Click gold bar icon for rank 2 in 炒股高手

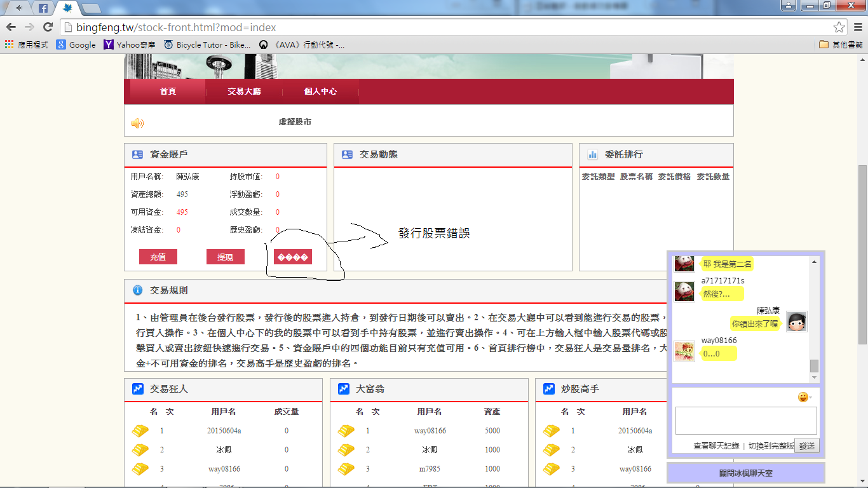click(551, 450)
